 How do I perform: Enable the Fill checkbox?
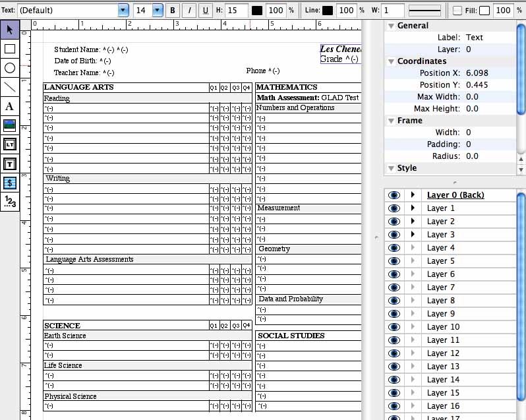point(457,11)
